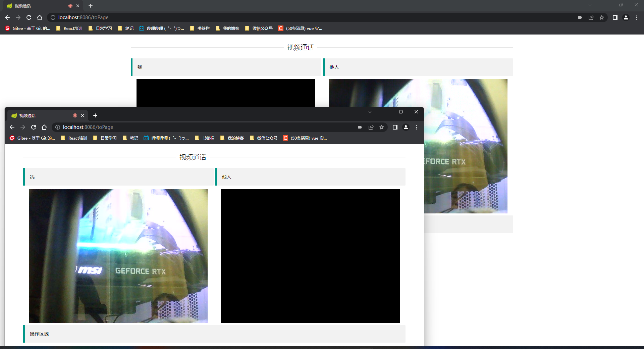Share page from the background window
This screenshot has width=644, height=349.
click(591, 17)
